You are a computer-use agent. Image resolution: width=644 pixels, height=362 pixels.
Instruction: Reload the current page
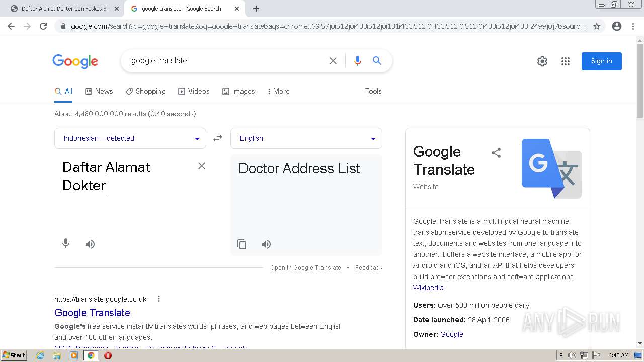click(x=43, y=26)
